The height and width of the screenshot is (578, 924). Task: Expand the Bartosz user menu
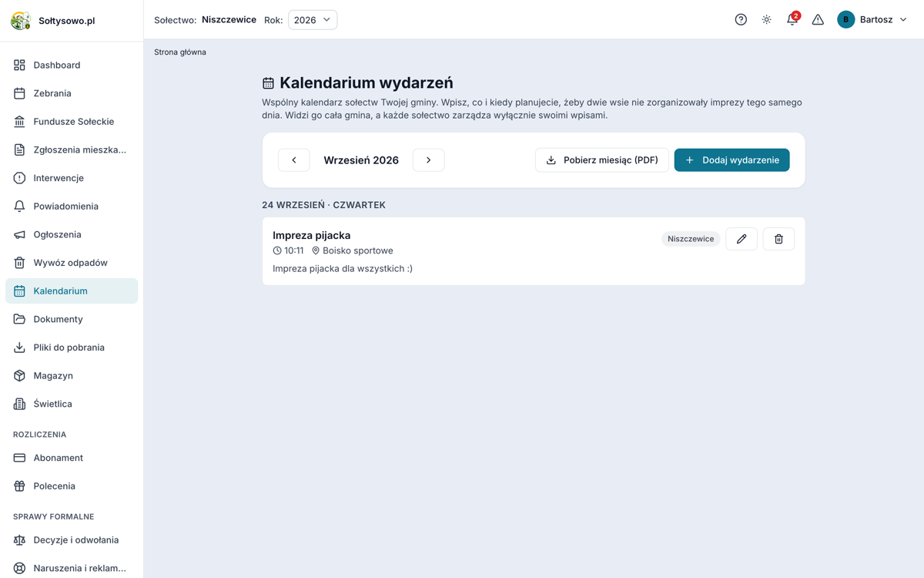(872, 20)
